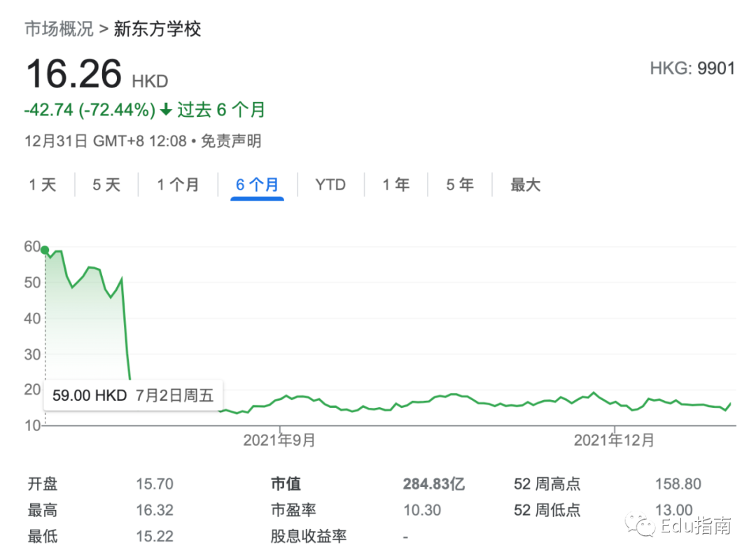Click the 52 周高点 value 158.80
756x559 pixels.
(678, 484)
